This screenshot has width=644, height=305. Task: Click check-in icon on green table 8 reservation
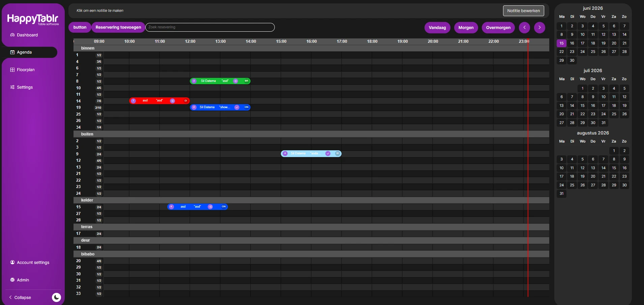coord(236,81)
